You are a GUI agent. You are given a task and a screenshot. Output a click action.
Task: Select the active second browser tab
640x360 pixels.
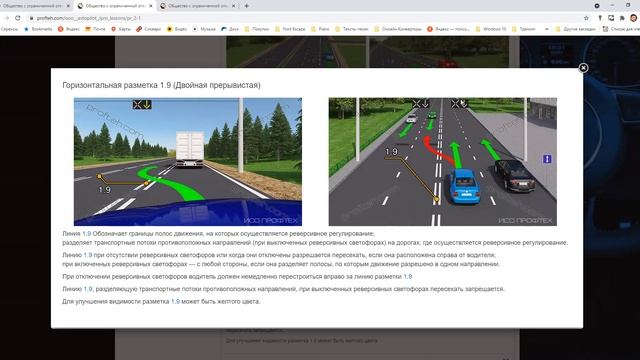click(115, 6)
